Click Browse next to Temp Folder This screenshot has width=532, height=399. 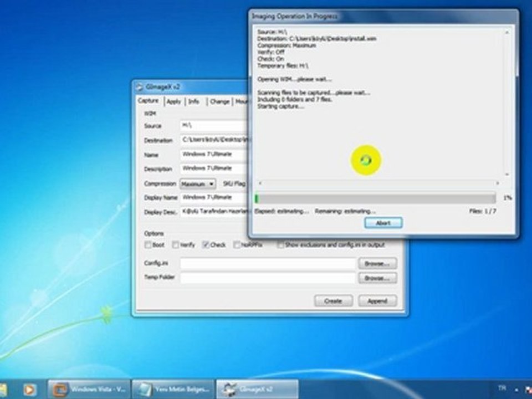pyautogui.click(x=377, y=278)
